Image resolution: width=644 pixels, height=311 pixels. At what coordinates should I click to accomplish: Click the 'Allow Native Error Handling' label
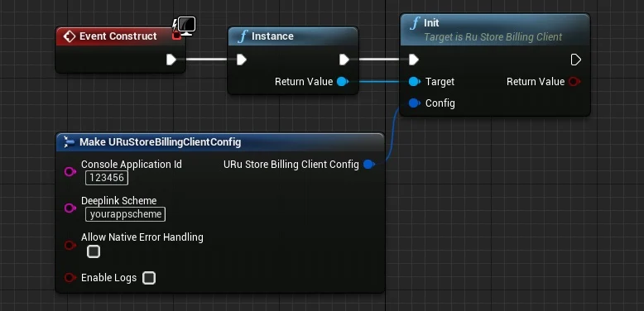click(142, 237)
